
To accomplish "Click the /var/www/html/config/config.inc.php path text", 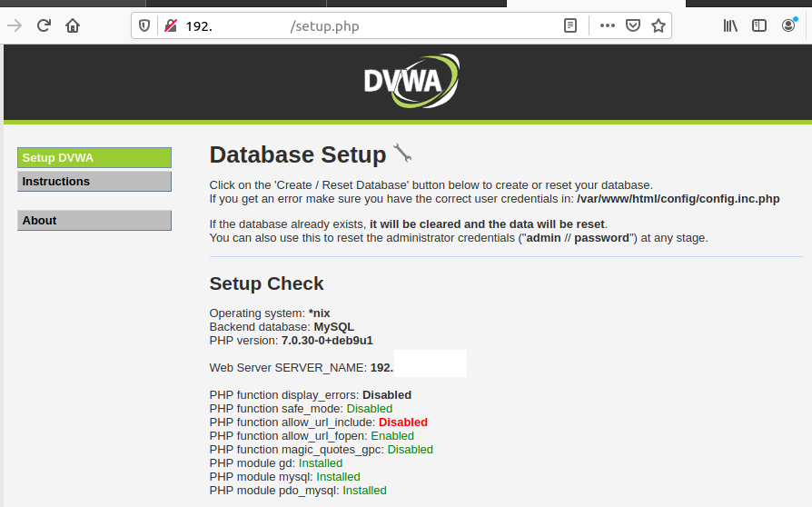I will 678,199.
